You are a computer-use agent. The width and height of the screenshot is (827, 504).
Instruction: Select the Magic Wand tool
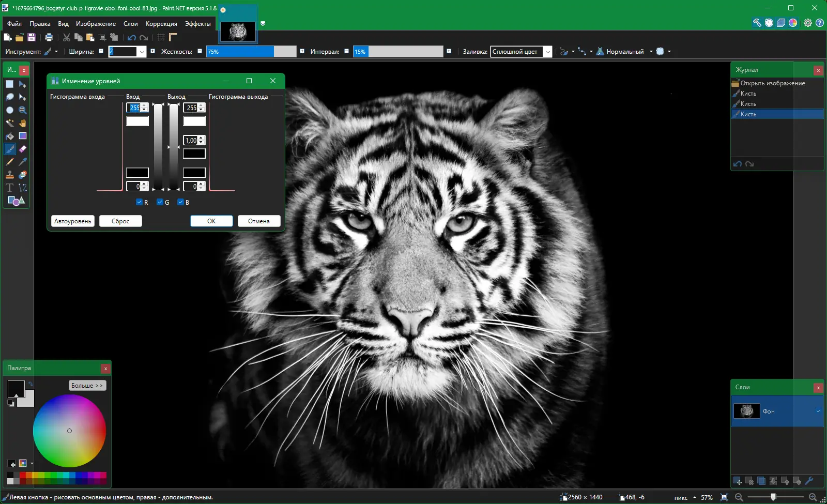10,123
